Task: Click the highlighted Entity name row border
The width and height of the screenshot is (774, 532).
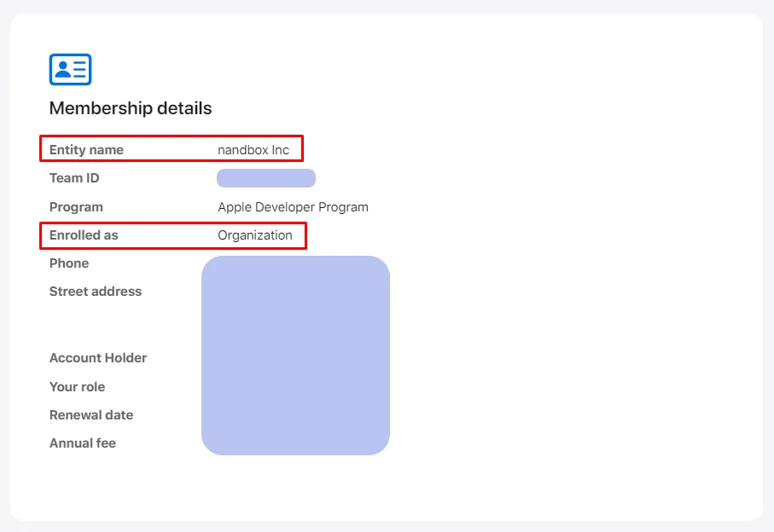Action: pos(172,136)
